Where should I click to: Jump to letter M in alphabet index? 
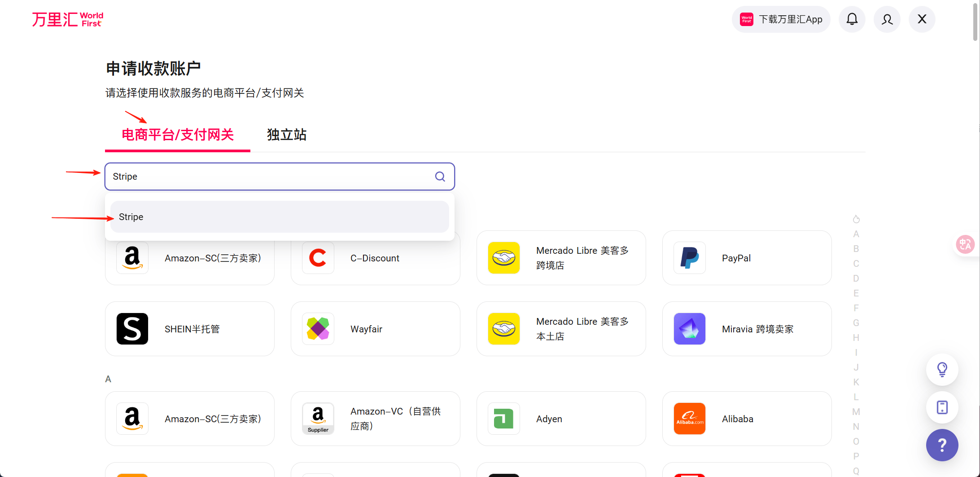point(856,412)
